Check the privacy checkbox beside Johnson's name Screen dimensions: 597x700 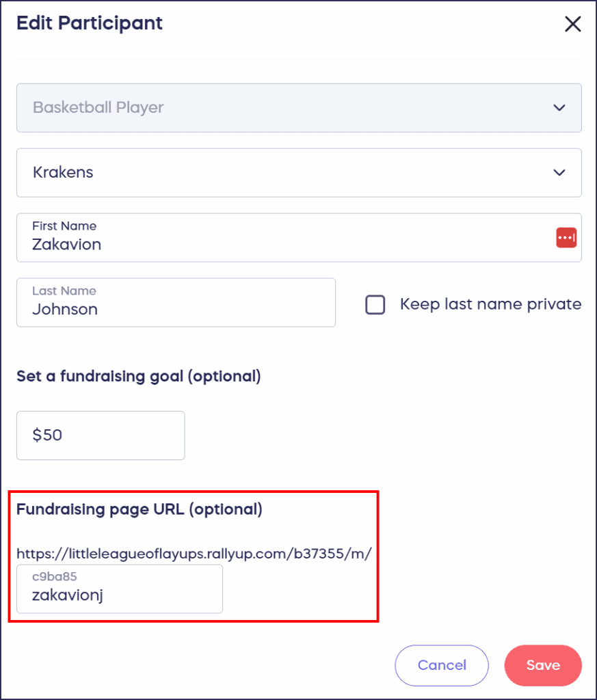(x=375, y=305)
